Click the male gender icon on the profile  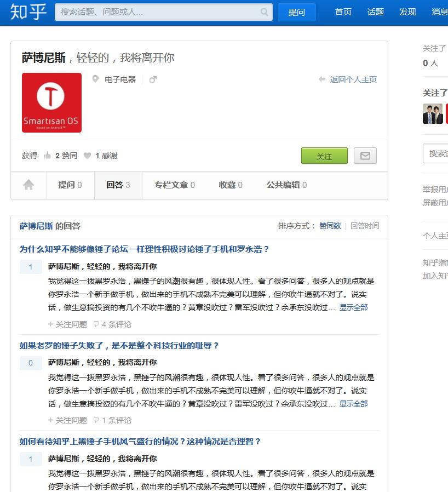152,79
